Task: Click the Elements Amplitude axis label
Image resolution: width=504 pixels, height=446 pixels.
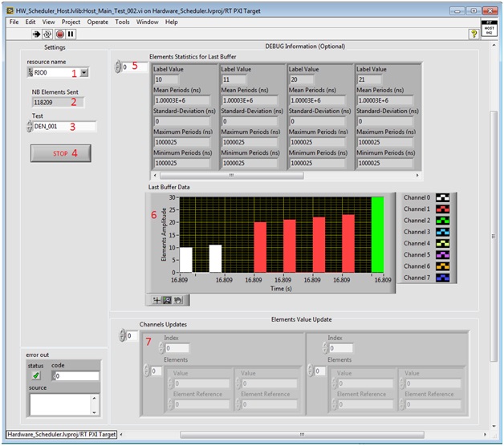Action: [x=164, y=234]
